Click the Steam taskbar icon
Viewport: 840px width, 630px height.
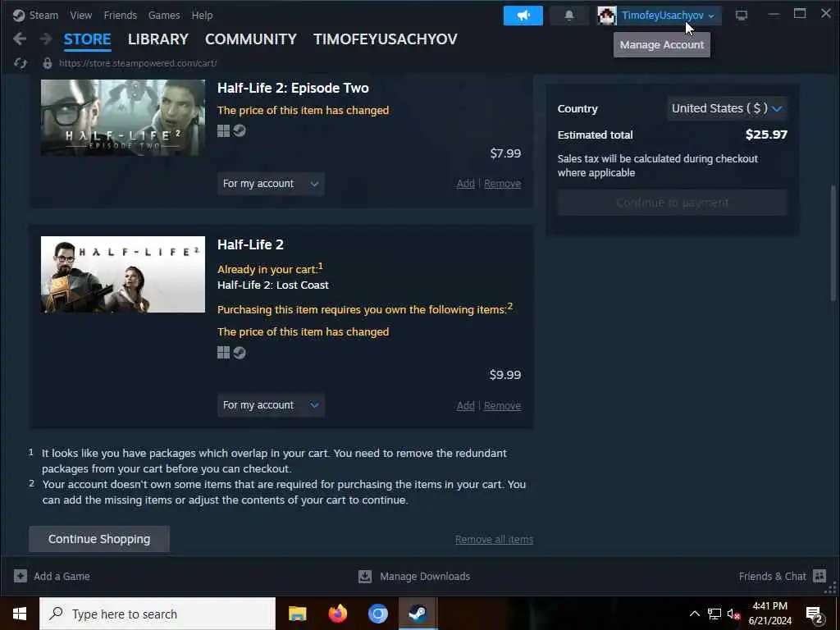418,614
